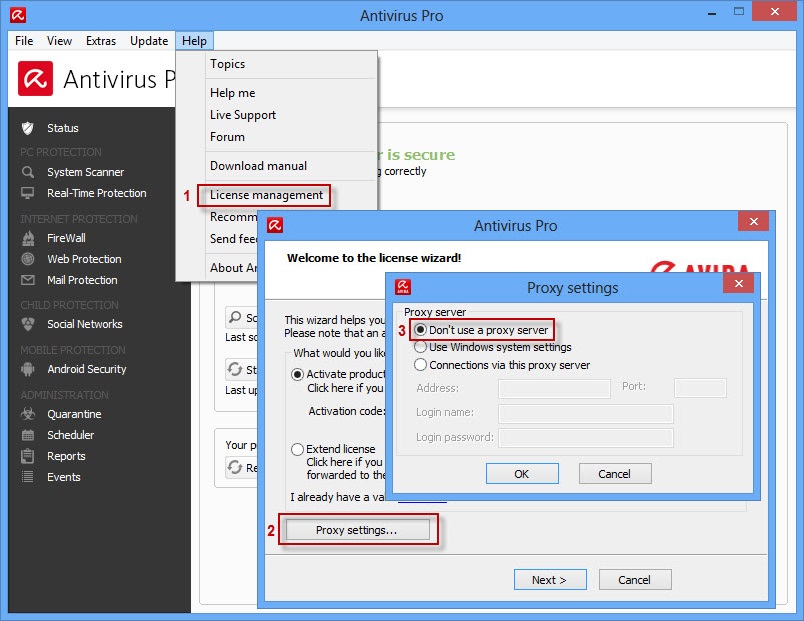
Task: Select the 'Extend license' radio button
Action: pos(297,449)
